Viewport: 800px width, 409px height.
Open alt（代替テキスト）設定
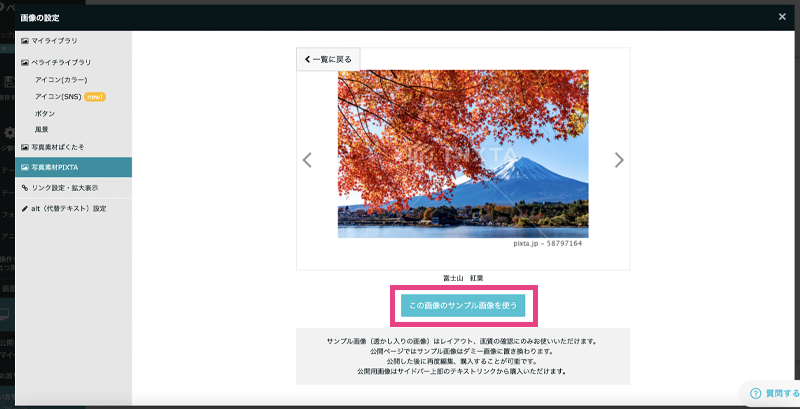click(68, 209)
